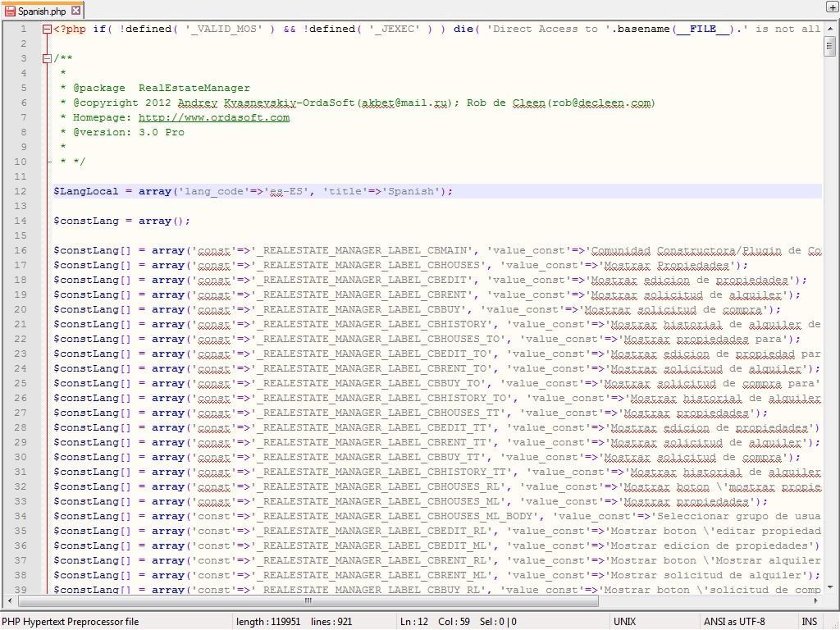This screenshot has height=630, width=840.
Task: Click the "length : 119951" status entry
Action: pyautogui.click(x=268, y=622)
